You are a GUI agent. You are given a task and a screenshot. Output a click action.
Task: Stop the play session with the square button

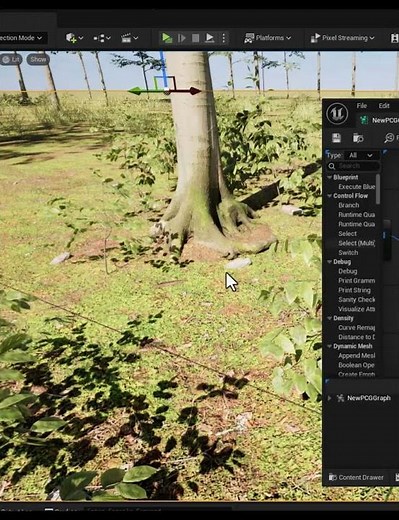pos(196,38)
